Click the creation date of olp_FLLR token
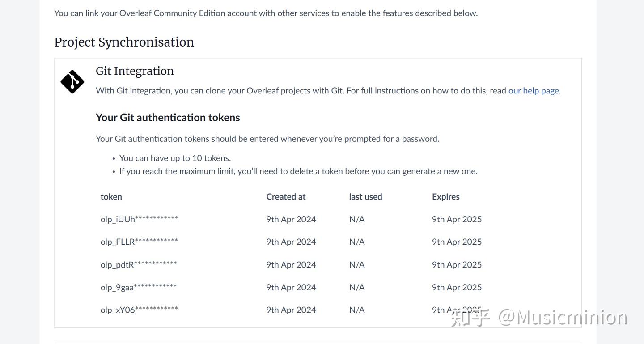This screenshot has width=644, height=344. coord(291,242)
